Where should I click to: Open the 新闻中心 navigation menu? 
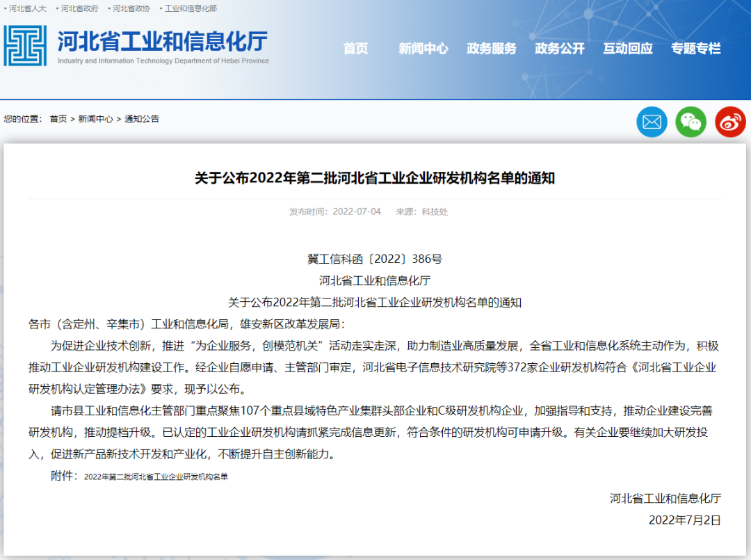click(x=423, y=49)
